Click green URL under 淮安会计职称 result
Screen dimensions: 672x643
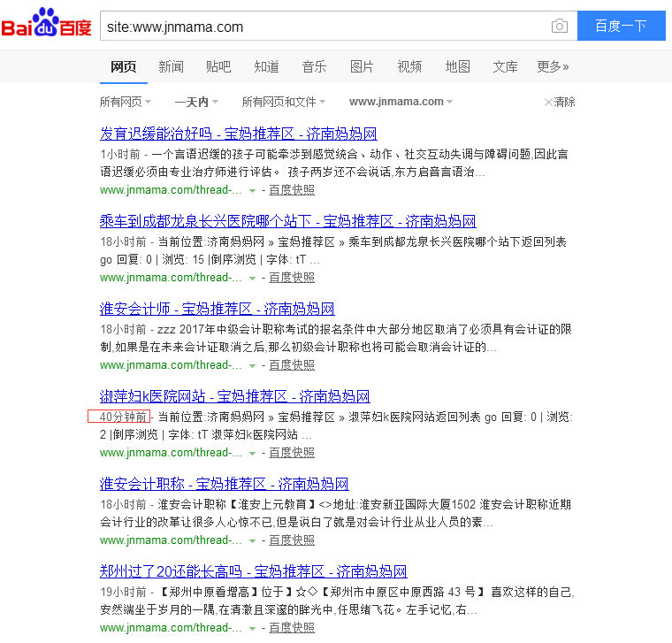(x=171, y=540)
